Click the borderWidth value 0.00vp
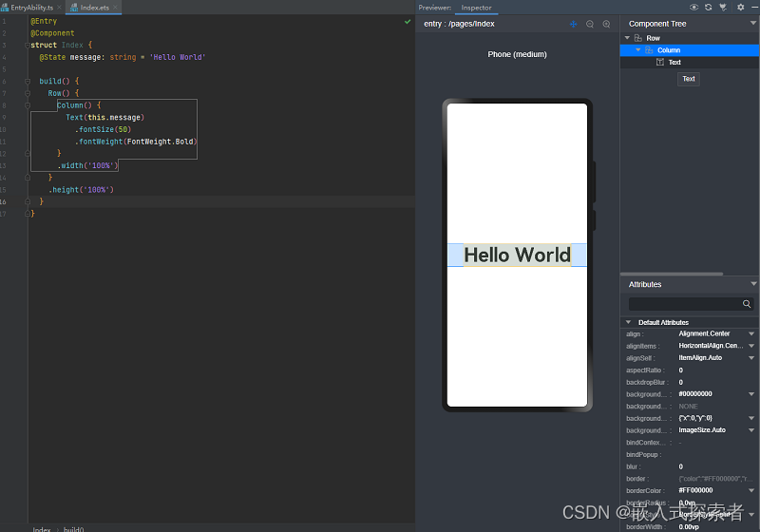Screen dimensions: 760x532 688,526
